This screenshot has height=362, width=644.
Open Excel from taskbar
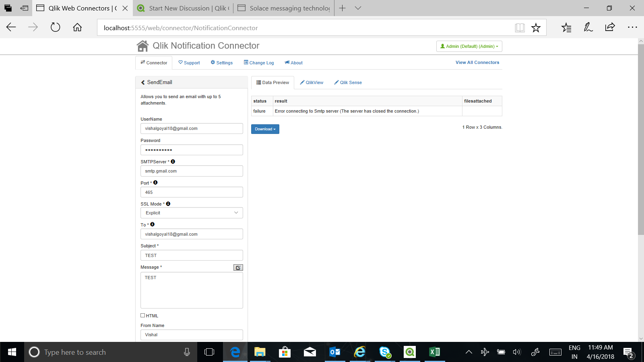click(435, 352)
